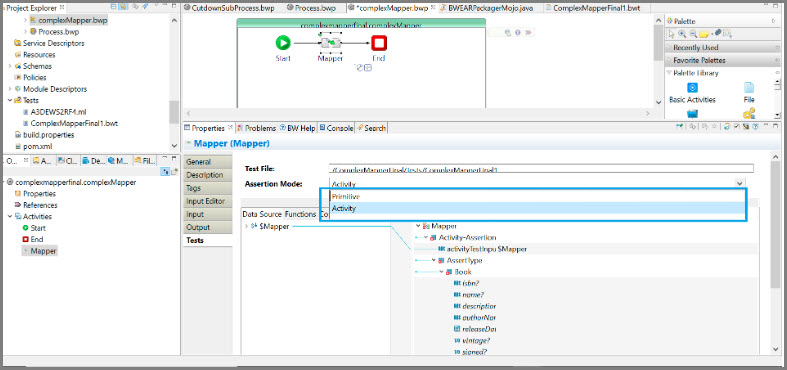Open the General properties tab
Image resolution: width=787 pixels, height=370 pixels.
[207, 162]
